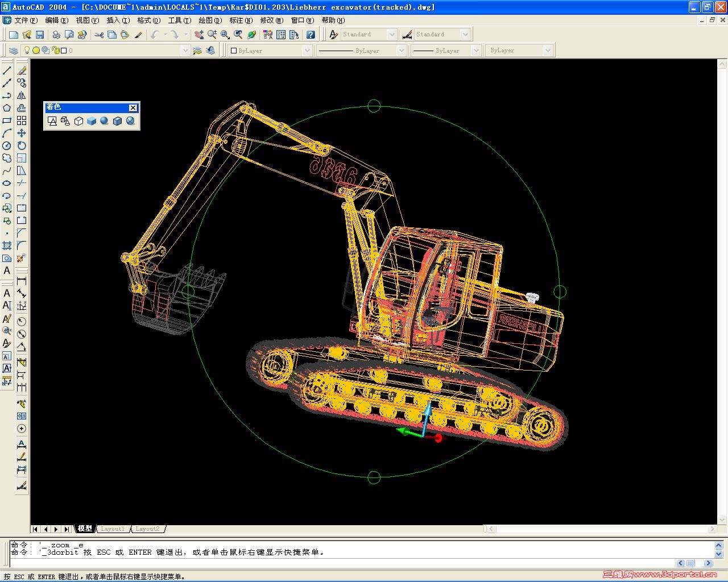The image size is (728, 582).
Task: Click the Radius Dimension tool
Action: pos(22,321)
